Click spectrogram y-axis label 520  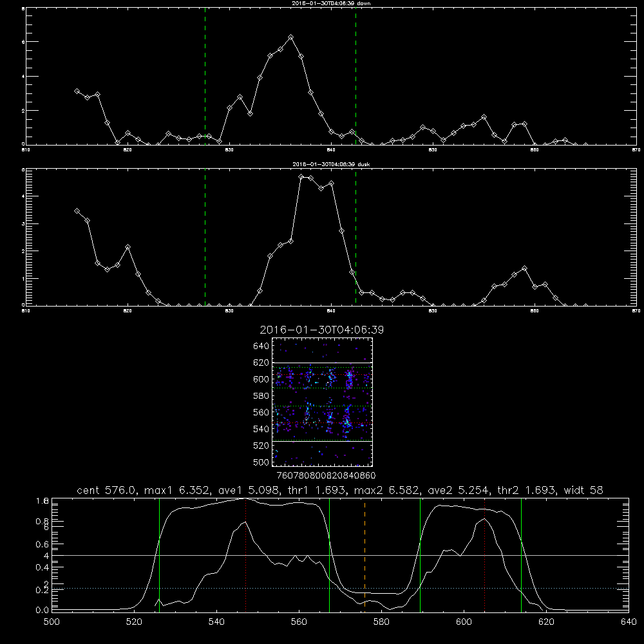click(x=261, y=446)
